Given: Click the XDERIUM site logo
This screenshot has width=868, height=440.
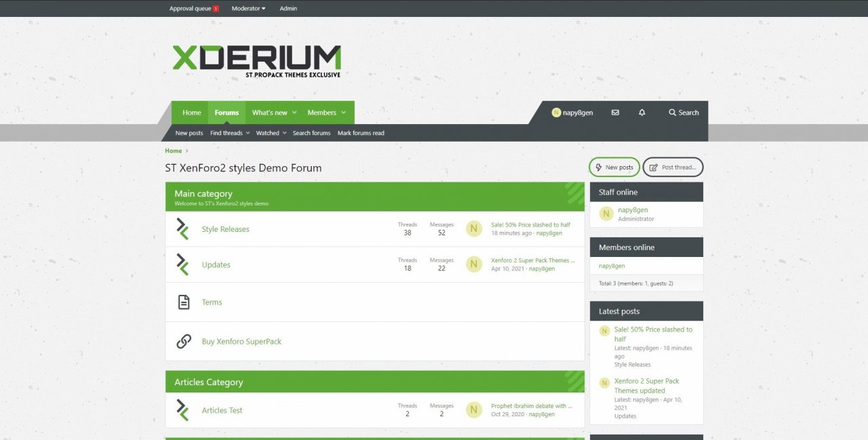Looking at the screenshot, I should [256, 60].
